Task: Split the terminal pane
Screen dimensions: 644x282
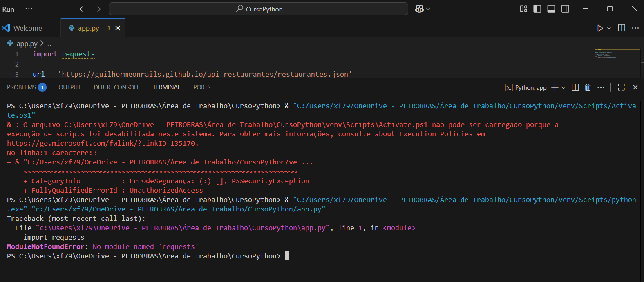Action: click(x=575, y=87)
